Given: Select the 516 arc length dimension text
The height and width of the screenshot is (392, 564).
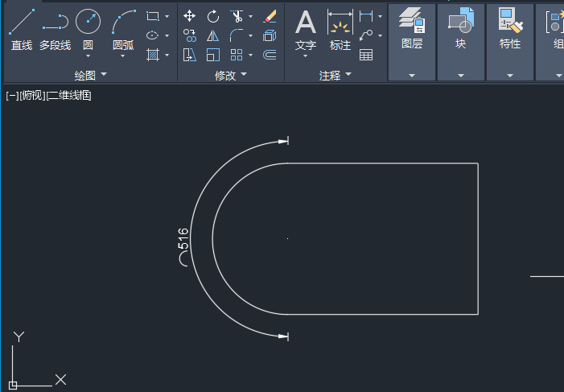Looking at the screenshot, I should pos(183,238).
